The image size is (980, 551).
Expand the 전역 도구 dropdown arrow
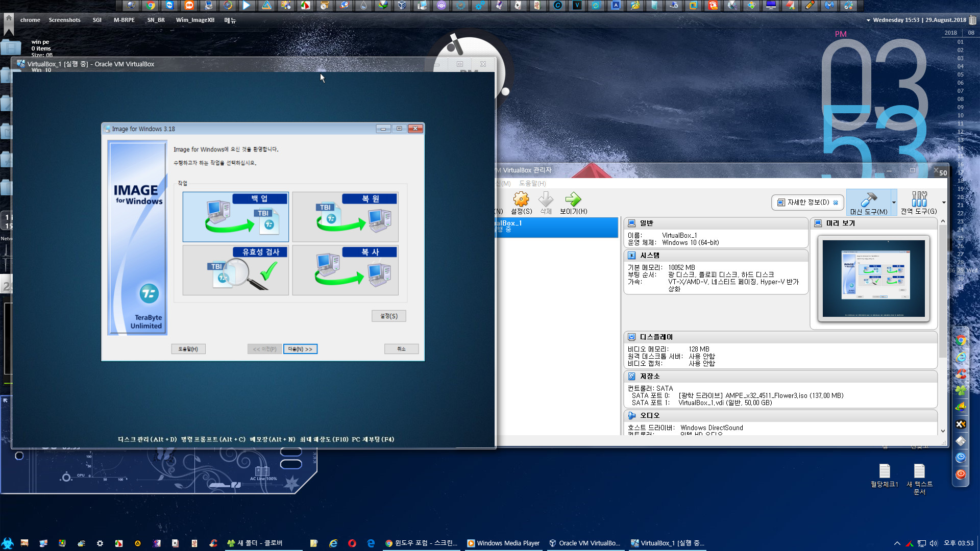[944, 203]
